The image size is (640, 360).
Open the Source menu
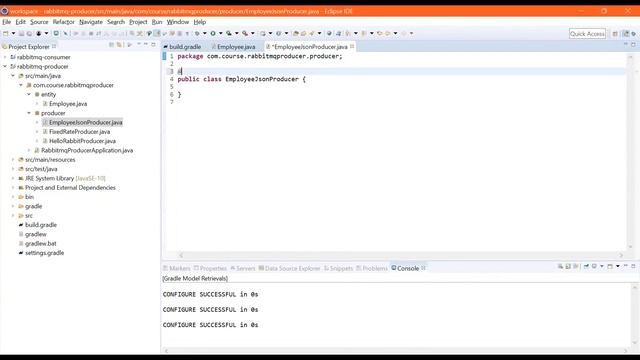pos(39,22)
